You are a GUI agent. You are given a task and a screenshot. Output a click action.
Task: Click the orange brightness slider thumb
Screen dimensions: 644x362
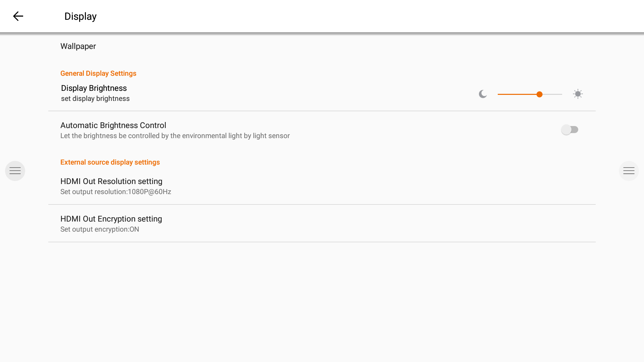[x=539, y=95]
